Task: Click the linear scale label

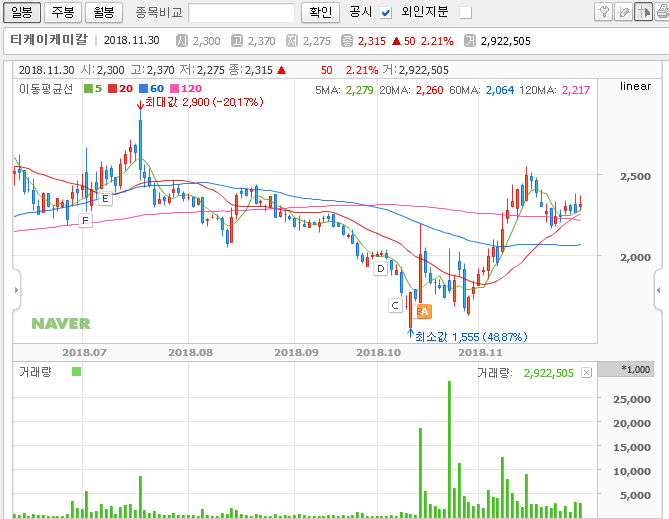Action: 635,86
